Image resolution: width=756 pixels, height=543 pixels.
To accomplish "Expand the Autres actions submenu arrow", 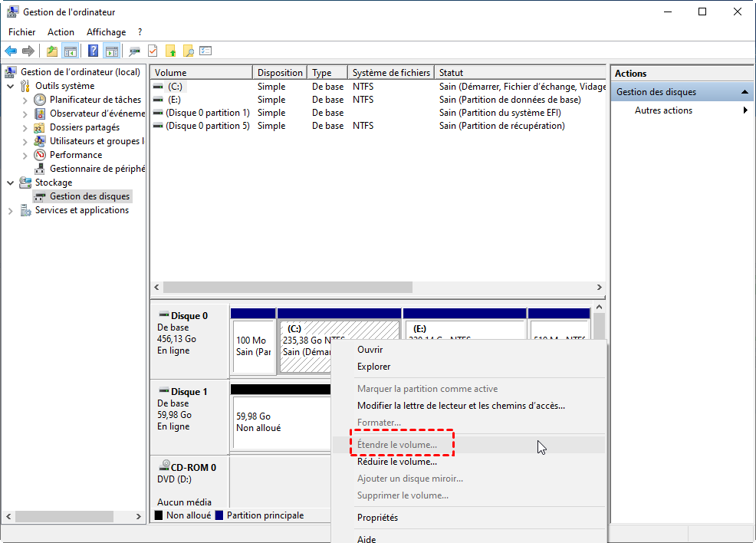I will [745, 110].
